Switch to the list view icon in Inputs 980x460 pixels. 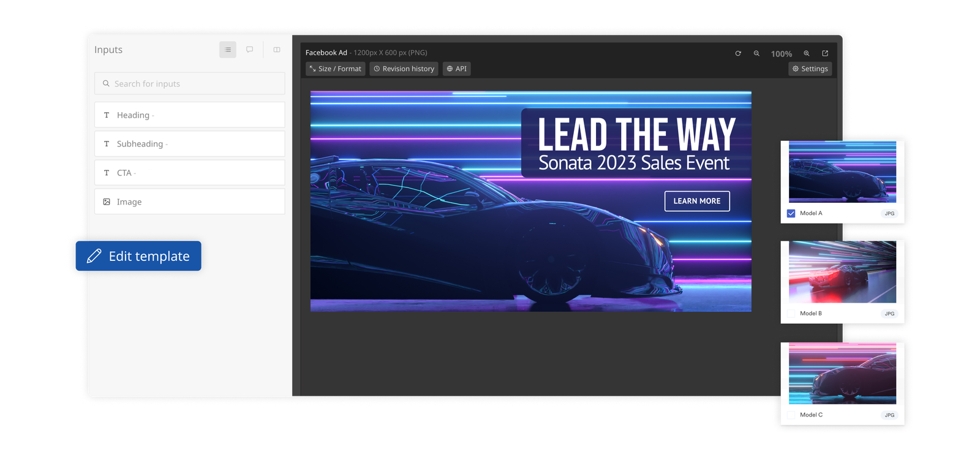click(227, 50)
